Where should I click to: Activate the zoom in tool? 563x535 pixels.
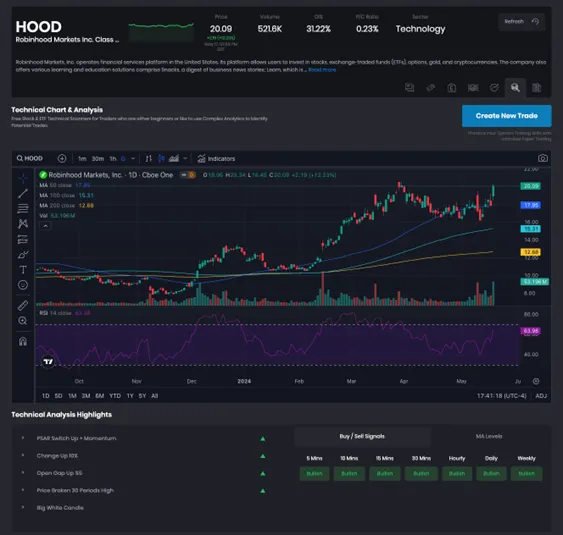[23, 321]
